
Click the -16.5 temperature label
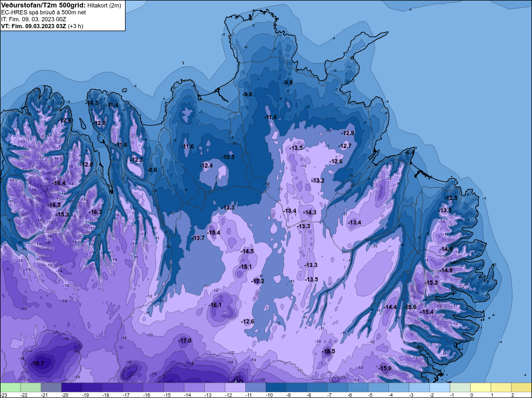tap(54, 205)
